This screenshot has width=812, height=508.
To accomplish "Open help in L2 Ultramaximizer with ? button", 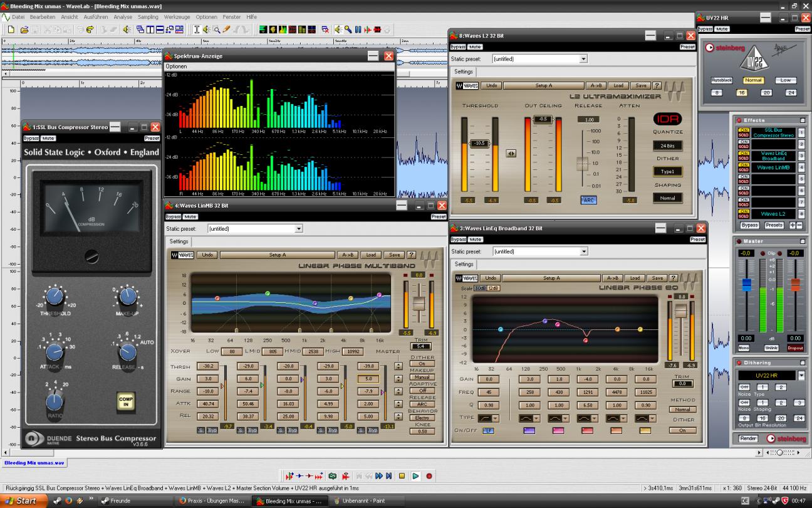I will click(657, 85).
